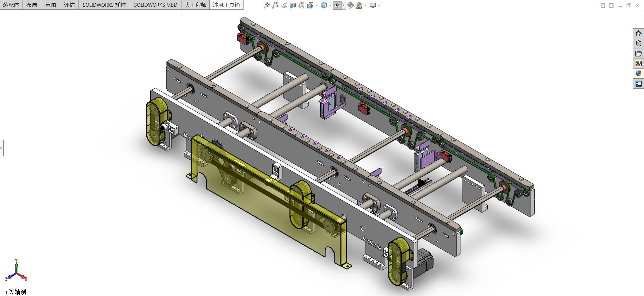Viewport: 644px width, 296px height.
Task: Expand the hidden left panel handle
Action: click(2, 148)
